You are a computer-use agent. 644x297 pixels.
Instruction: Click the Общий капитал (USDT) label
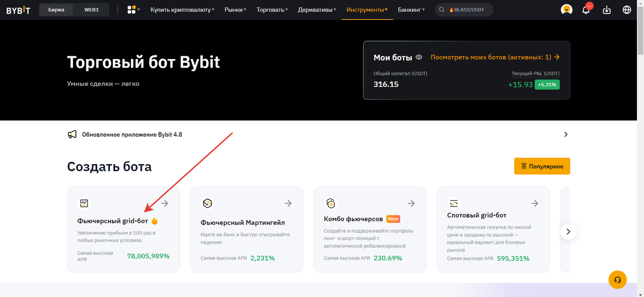tap(400, 73)
